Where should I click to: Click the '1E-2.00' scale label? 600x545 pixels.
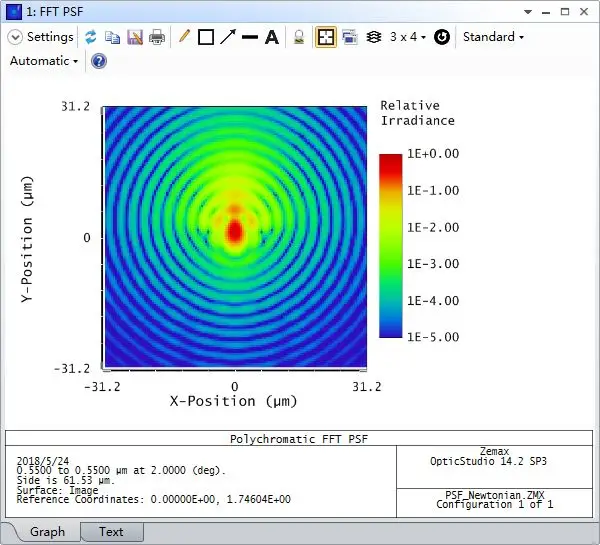pyautogui.click(x=433, y=227)
